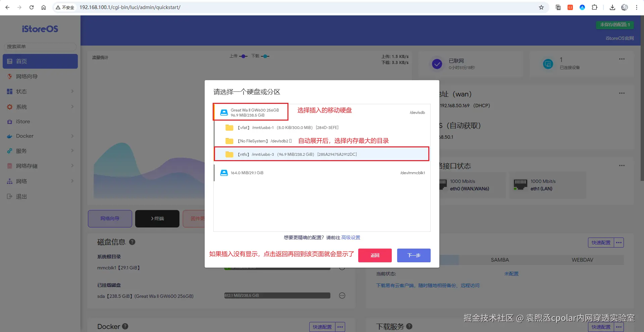Click the Great Wall disk drive icon
Image resolution: width=644 pixels, height=332 pixels.
coord(224,113)
